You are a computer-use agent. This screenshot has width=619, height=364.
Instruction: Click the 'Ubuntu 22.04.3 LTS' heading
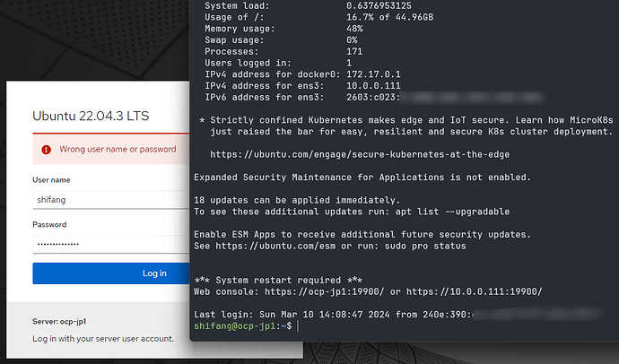(91, 116)
